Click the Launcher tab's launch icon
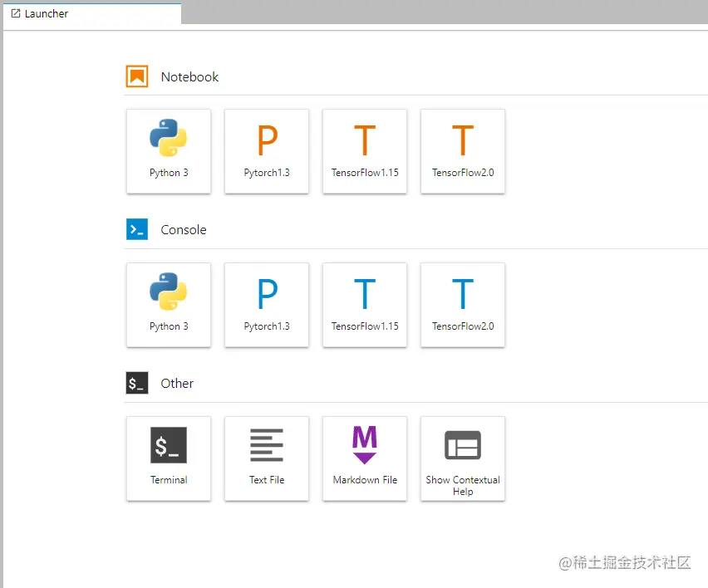The height and width of the screenshot is (588, 708). 16,13
